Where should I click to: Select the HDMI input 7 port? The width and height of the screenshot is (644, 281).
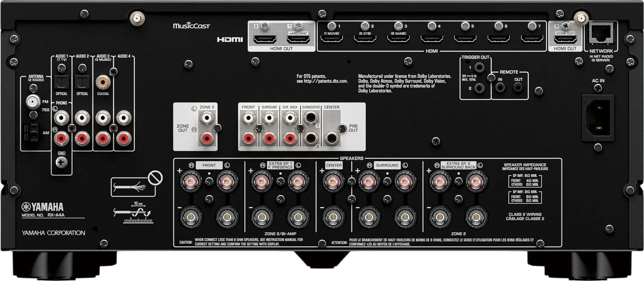(532, 39)
